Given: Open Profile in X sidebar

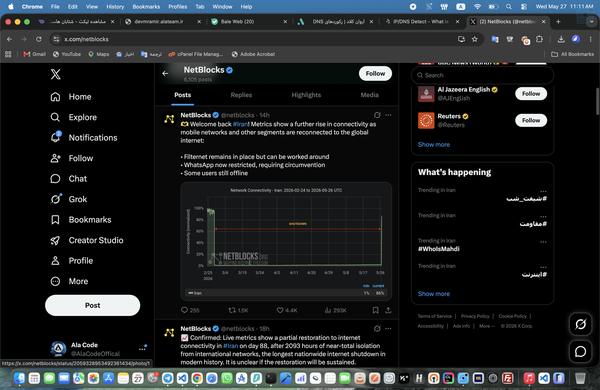Looking at the screenshot, I should coord(72,261).
